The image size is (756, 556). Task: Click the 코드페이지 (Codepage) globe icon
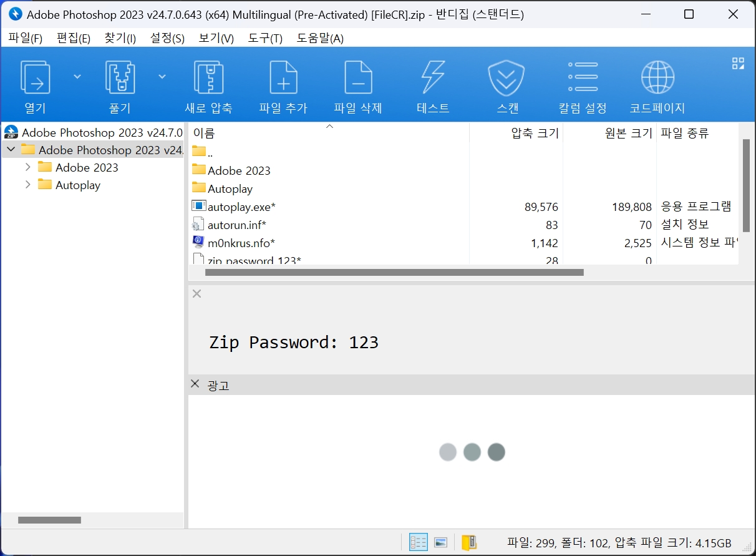pos(657,77)
